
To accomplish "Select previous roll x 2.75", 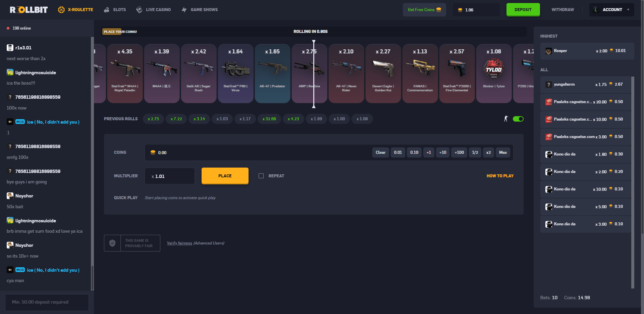I will pyautogui.click(x=153, y=119).
